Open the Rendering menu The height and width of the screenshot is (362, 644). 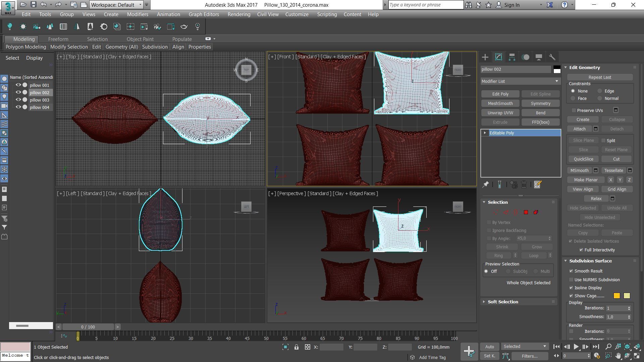[x=239, y=14]
